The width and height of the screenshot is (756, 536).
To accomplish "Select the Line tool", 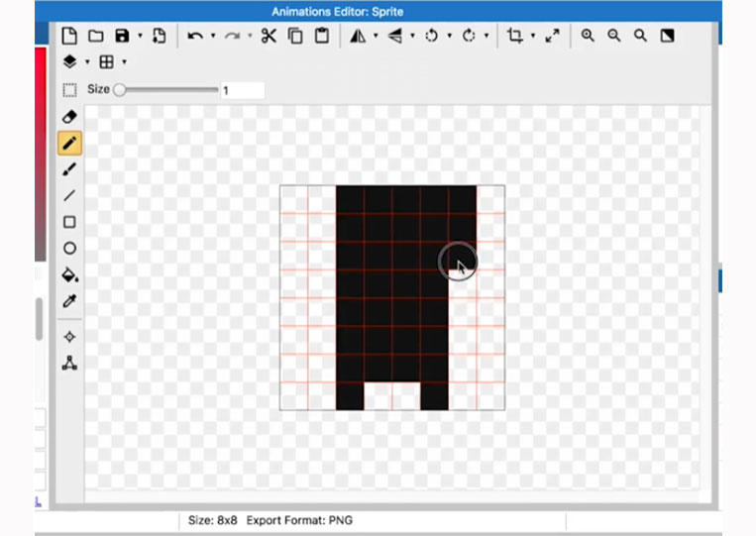I will [69, 196].
